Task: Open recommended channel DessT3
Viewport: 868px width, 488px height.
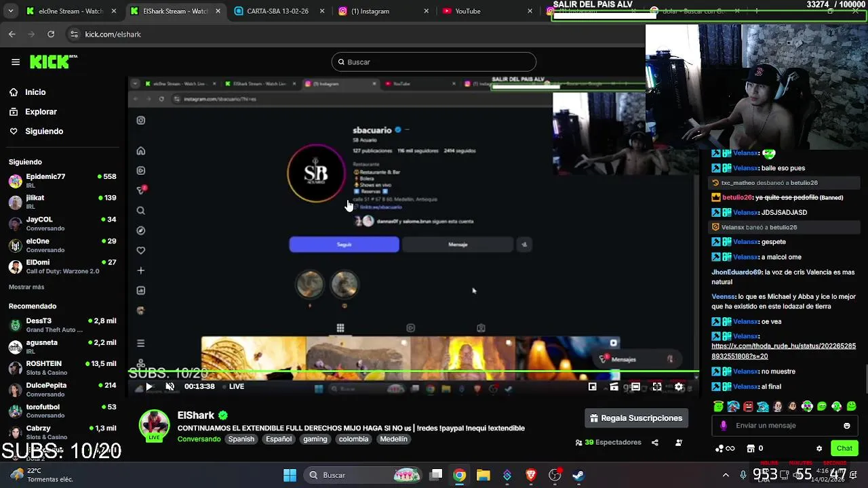Action: [62, 325]
